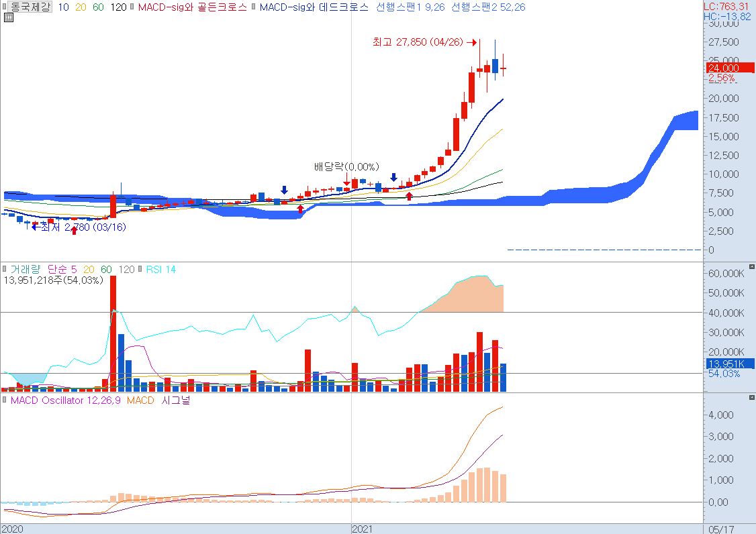Select the 60-day moving average label in price pane
Viewport: 756px width, 534px height.
(98, 7)
